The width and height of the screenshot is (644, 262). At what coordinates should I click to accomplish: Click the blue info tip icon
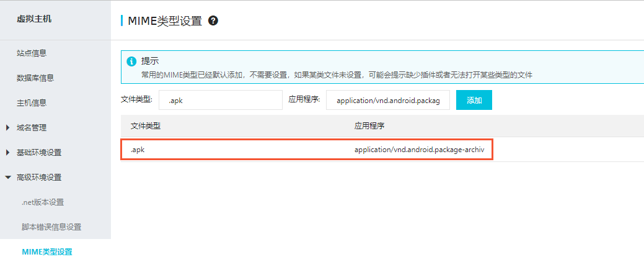131,61
